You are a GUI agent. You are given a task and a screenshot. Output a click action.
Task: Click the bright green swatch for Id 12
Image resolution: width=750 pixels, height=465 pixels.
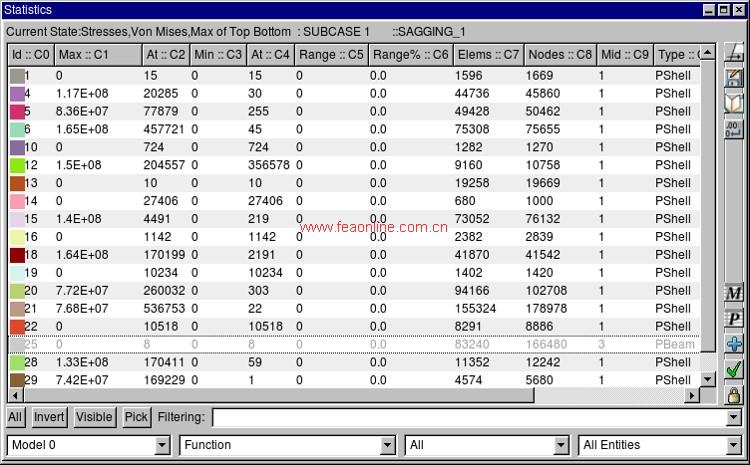[17, 165]
